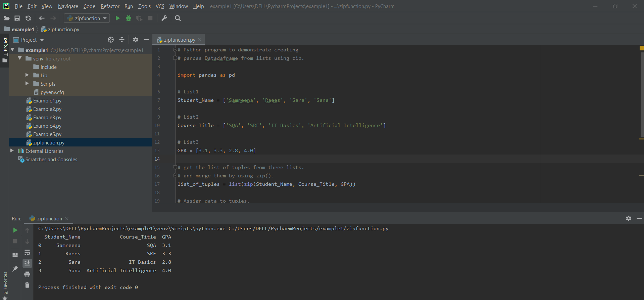Open the Refactor menu
This screenshot has width=644, height=300.
pos(110,6)
